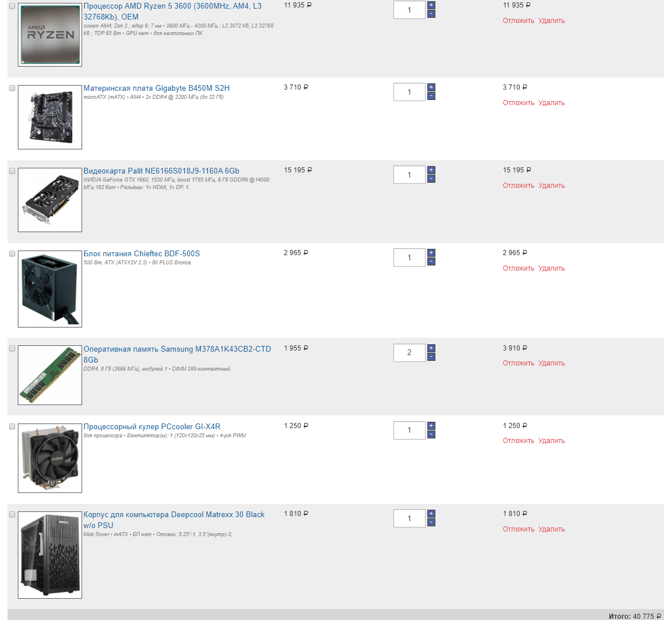Focus quantity field for PCcooler cooler
The width and height of the screenshot is (672, 620).
[410, 430]
